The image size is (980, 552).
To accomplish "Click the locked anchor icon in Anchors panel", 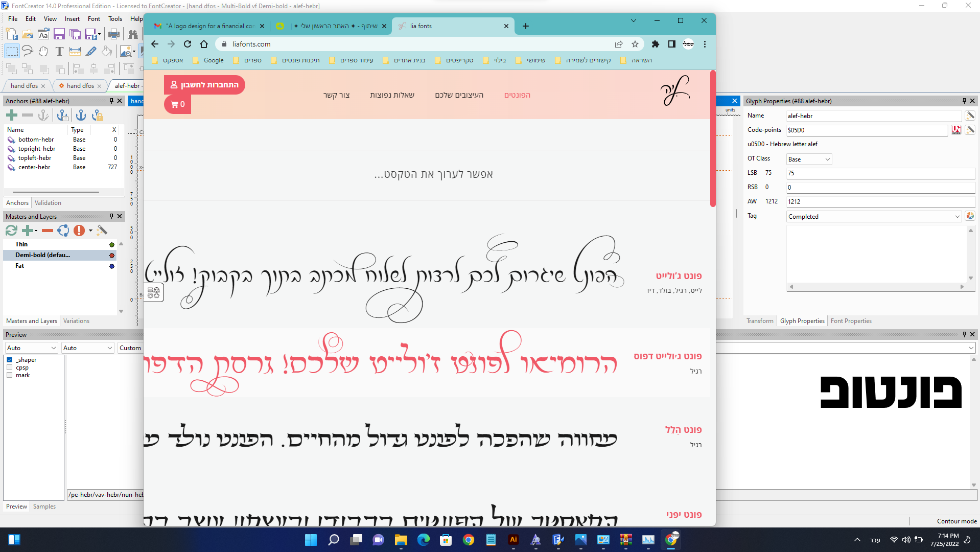I will tap(97, 116).
